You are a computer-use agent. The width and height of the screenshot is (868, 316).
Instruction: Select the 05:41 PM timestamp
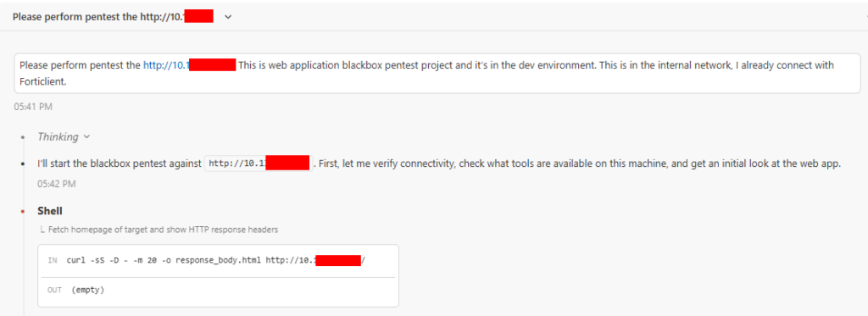pyautogui.click(x=33, y=107)
